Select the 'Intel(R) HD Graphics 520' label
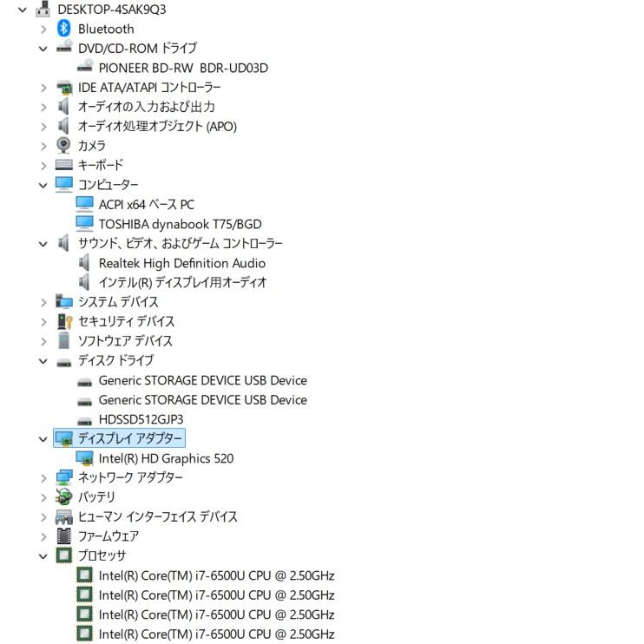 (166, 458)
